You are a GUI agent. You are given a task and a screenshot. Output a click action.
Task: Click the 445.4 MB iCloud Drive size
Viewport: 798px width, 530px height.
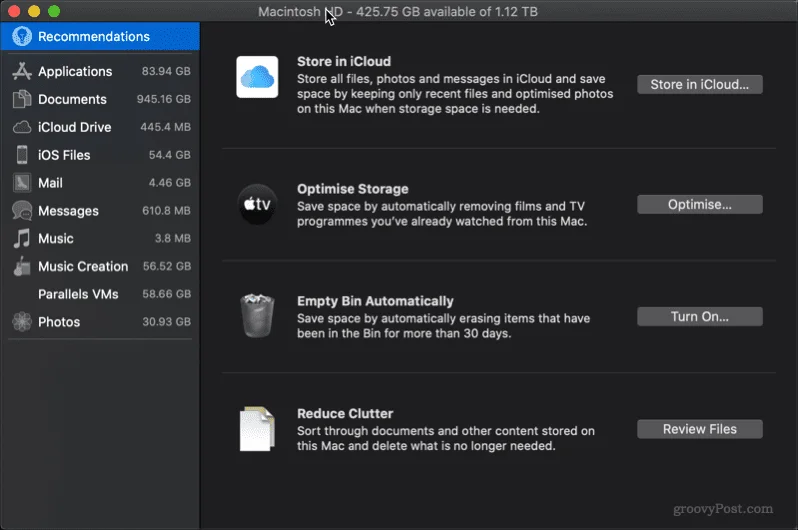[165, 127]
